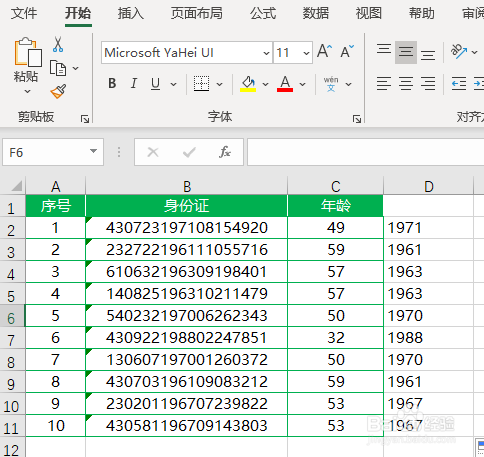Click the Decrease Indent icon
The height and width of the screenshot is (457, 484).
(459, 84)
